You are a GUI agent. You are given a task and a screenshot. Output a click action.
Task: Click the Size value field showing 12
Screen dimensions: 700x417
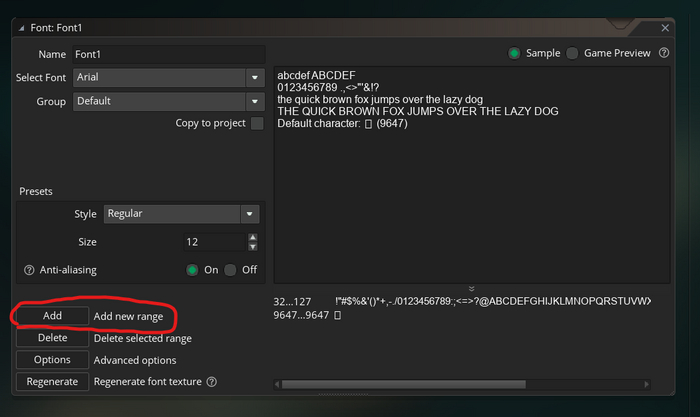pyautogui.click(x=214, y=242)
